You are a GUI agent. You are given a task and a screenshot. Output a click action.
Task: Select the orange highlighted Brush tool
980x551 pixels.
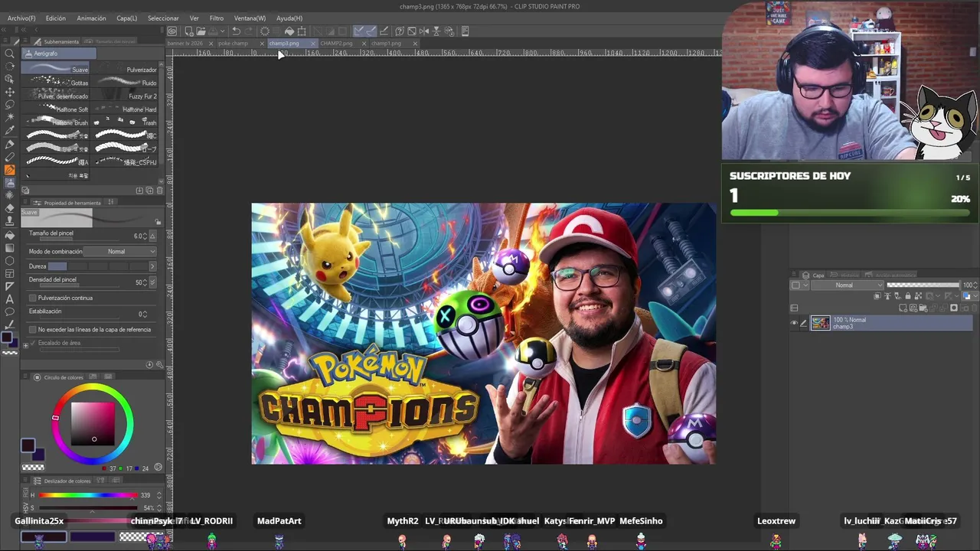tap(10, 170)
